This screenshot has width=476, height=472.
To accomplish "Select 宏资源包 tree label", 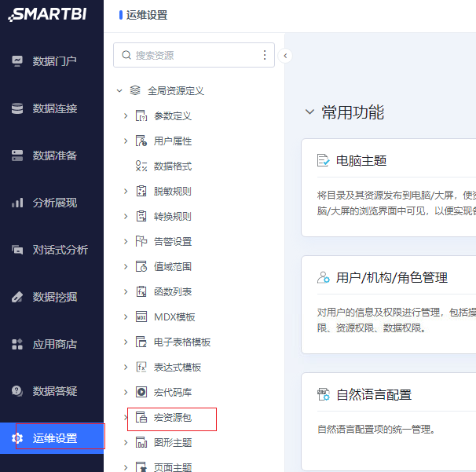I will (x=173, y=418).
